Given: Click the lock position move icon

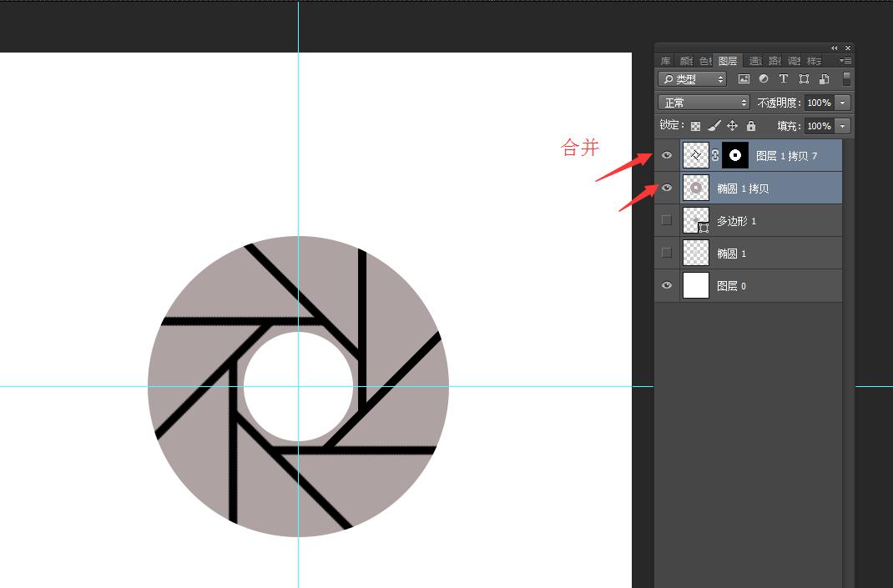Looking at the screenshot, I should pos(732,126).
